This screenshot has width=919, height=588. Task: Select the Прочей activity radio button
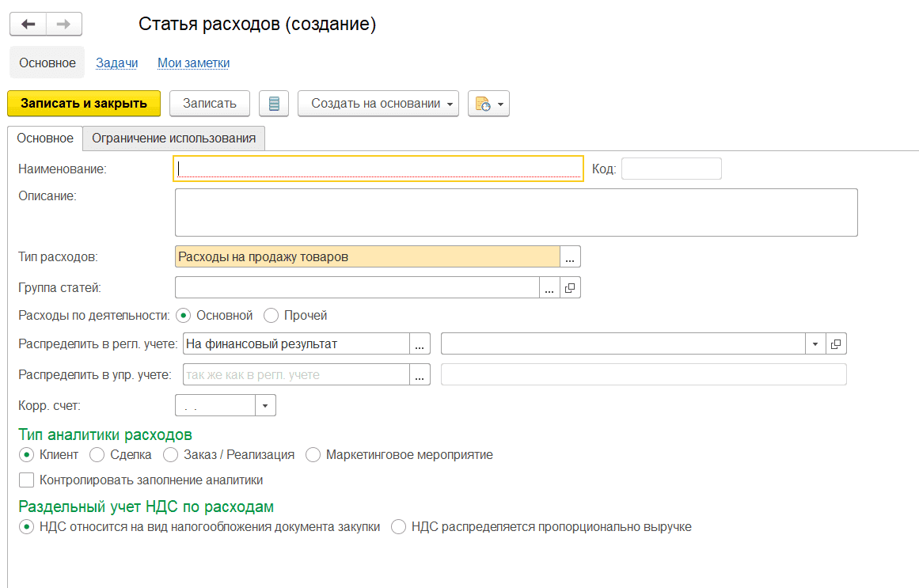[x=272, y=316]
